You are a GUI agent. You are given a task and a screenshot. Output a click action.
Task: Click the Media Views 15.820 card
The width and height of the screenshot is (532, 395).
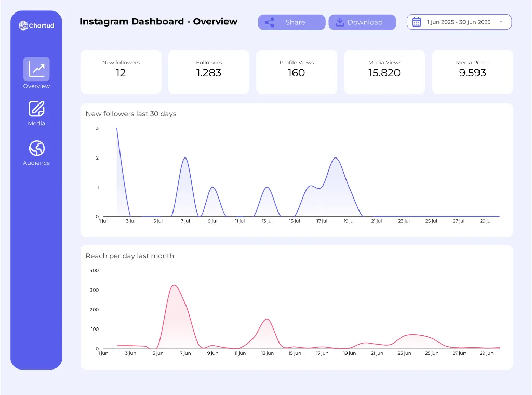[x=384, y=72]
